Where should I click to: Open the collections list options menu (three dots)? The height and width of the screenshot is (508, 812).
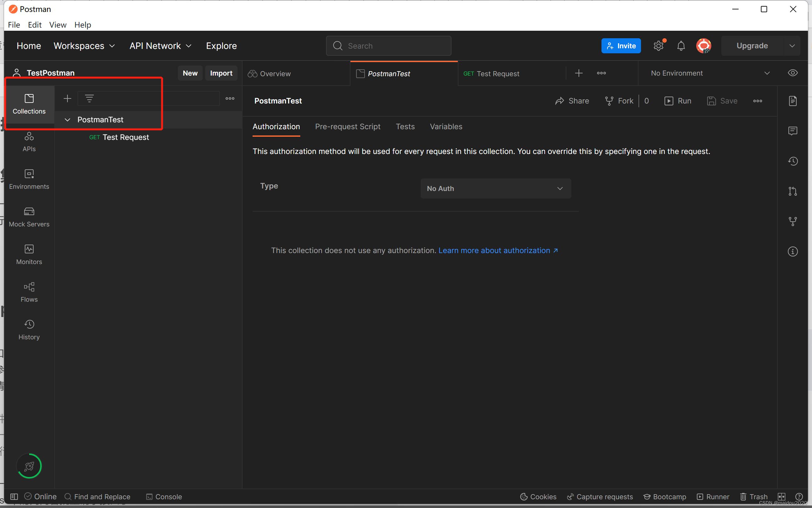pyautogui.click(x=230, y=98)
